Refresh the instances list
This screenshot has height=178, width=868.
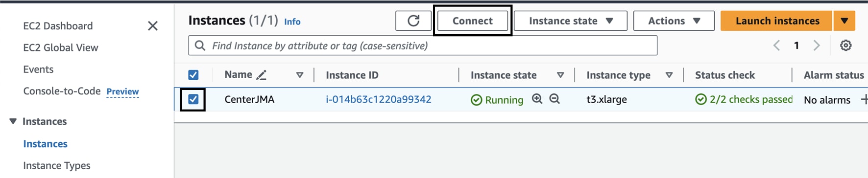click(413, 21)
